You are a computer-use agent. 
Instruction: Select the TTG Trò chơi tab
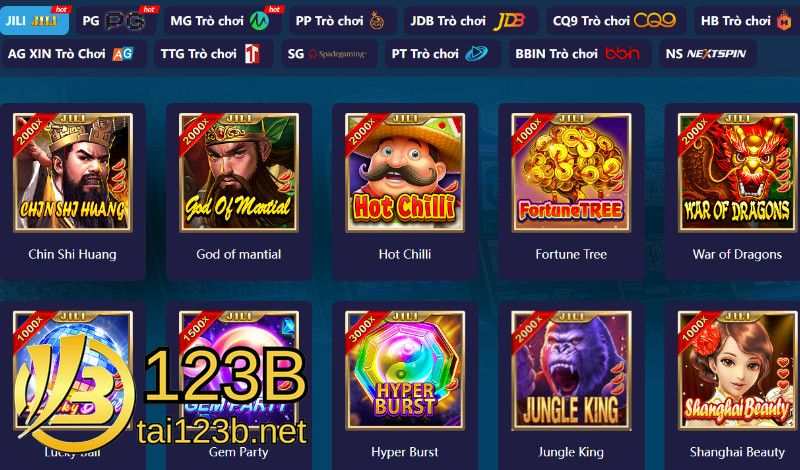[213, 54]
